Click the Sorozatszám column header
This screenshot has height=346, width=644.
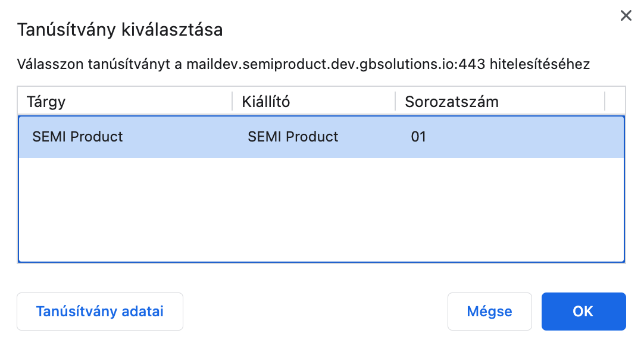coord(452,101)
